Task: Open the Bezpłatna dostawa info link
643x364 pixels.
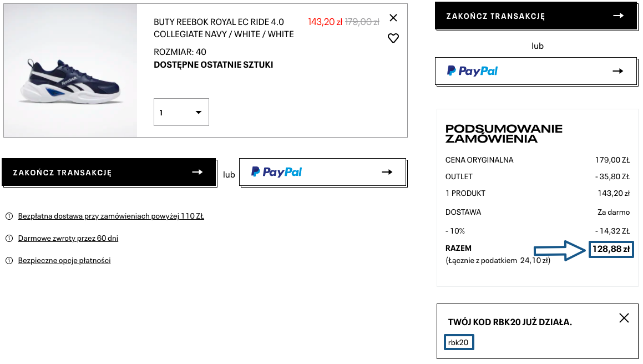Action: point(111,216)
